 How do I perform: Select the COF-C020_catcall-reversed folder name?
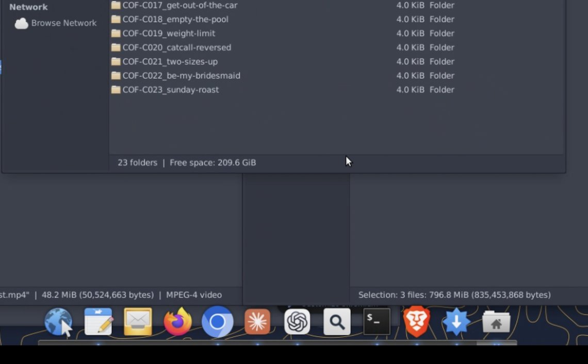tap(176, 47)
